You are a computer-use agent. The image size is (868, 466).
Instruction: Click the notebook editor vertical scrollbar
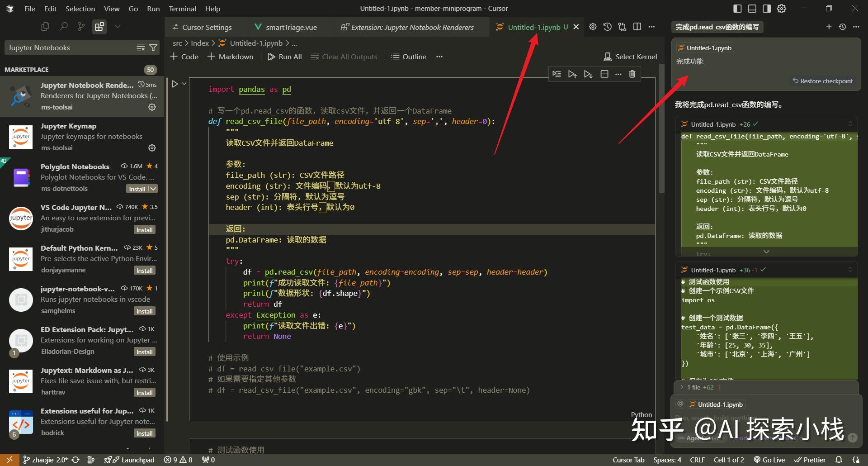click(x=662, y=129)
